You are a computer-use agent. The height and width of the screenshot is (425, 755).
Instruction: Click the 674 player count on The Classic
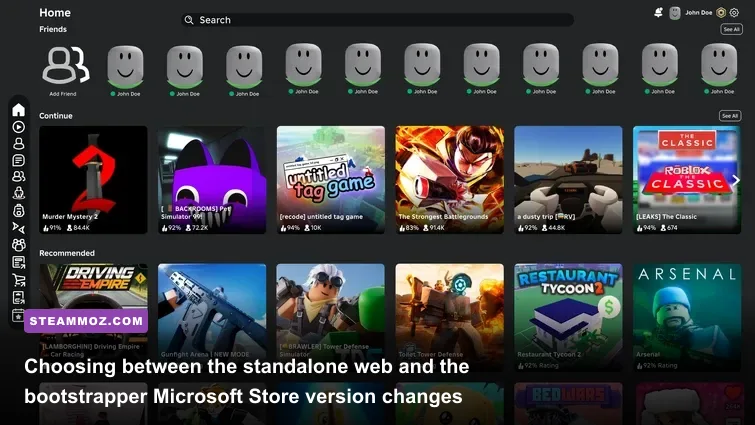click(669, 228)
